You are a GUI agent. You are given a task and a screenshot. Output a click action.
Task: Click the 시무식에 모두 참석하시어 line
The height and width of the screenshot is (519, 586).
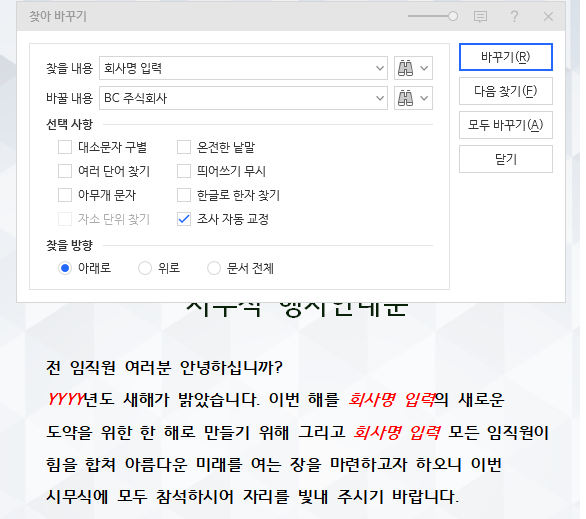[x=253, y=497]
